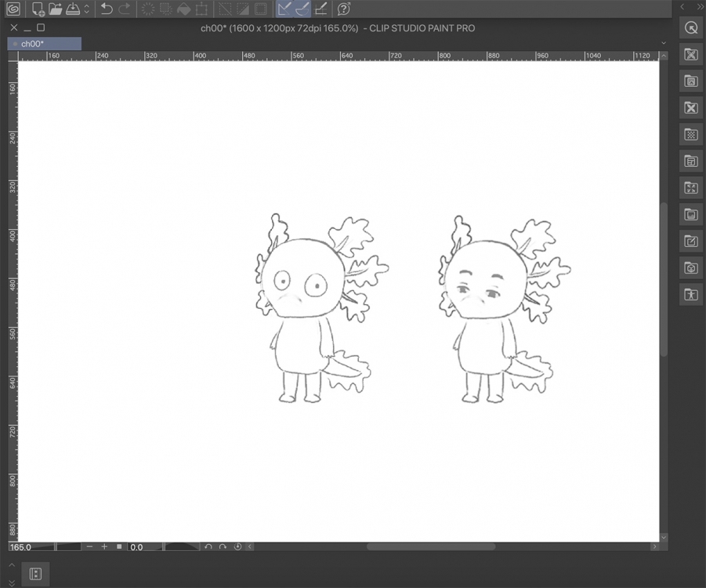The width and height of the screenshot is (706, 588).
Task: Toggle Snap to Ruler
Action: 284,9
